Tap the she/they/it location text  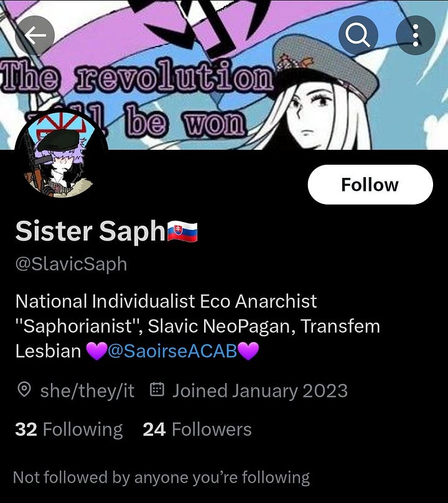87,390
